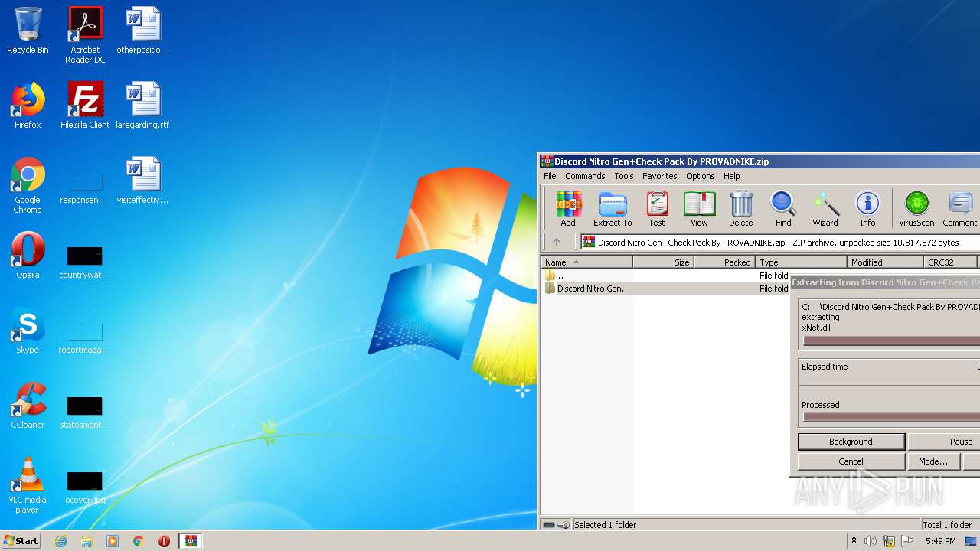
Task: Open the Firefox desktop icon
Action: pyautogui.click(x=28, y=106)
